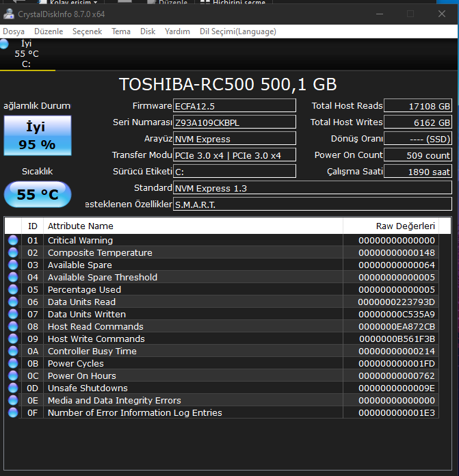459x476 pixels.
Task: Click the Total Host Reads value 17108 GB
Action: [x=418, y=106]
